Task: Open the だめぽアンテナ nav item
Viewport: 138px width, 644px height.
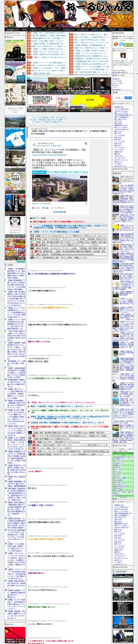Action: 36,30
